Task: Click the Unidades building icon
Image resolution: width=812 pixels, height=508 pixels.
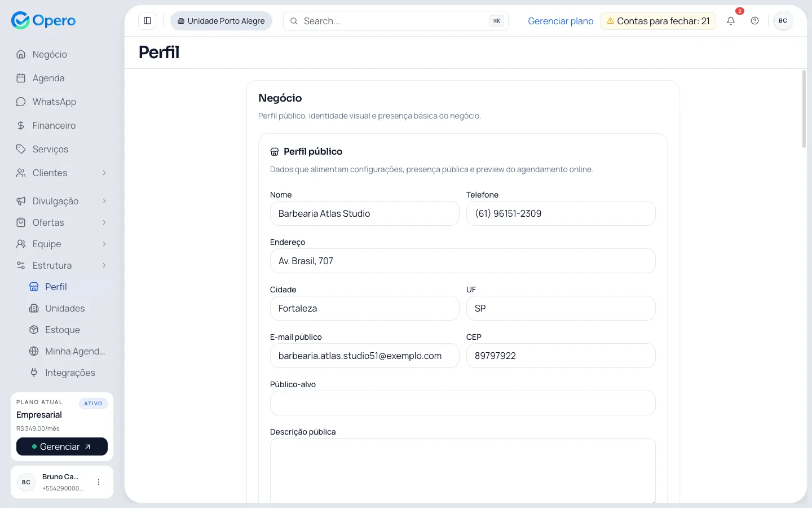Action: 34,308
